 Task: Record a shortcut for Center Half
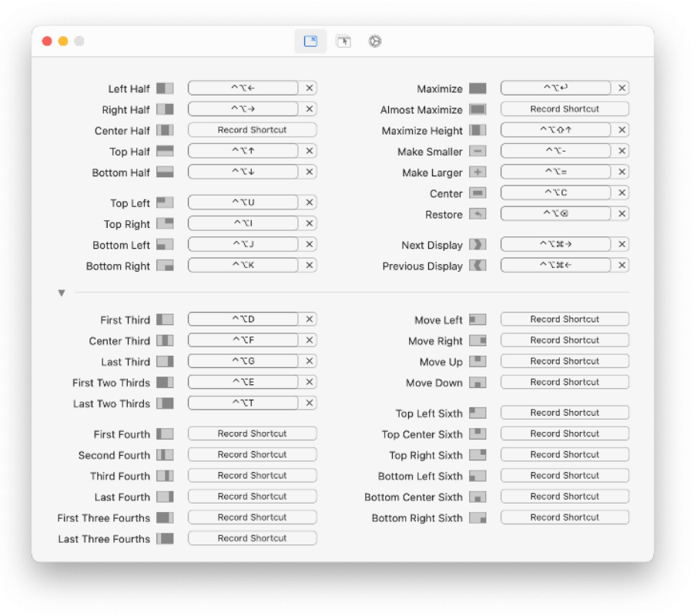tap(252, 130)
